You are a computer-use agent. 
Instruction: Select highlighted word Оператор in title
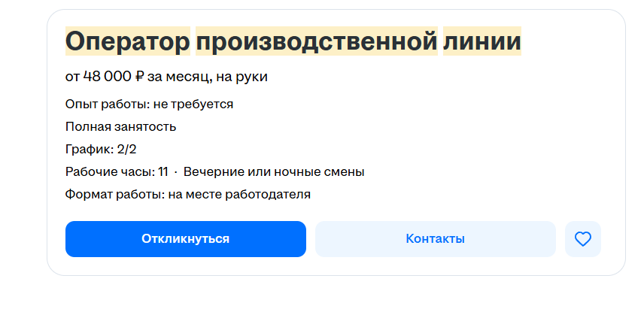click(x=128, y=41)
